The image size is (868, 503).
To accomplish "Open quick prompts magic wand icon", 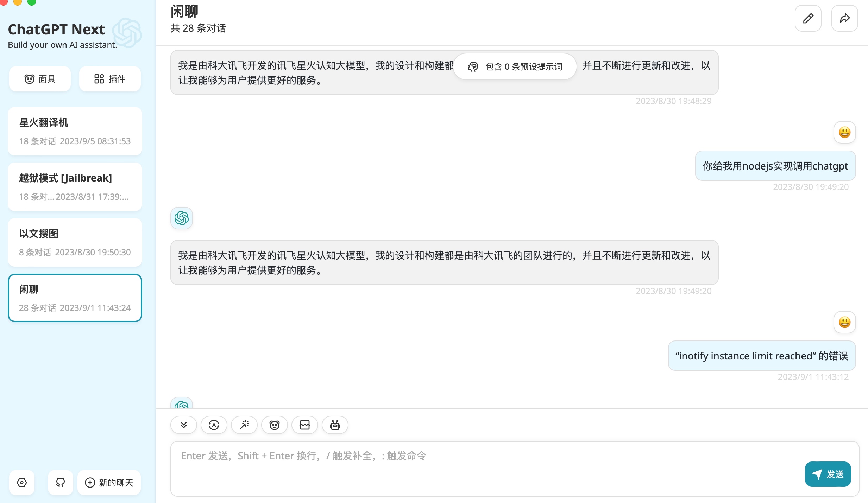I will click(244, 425).
